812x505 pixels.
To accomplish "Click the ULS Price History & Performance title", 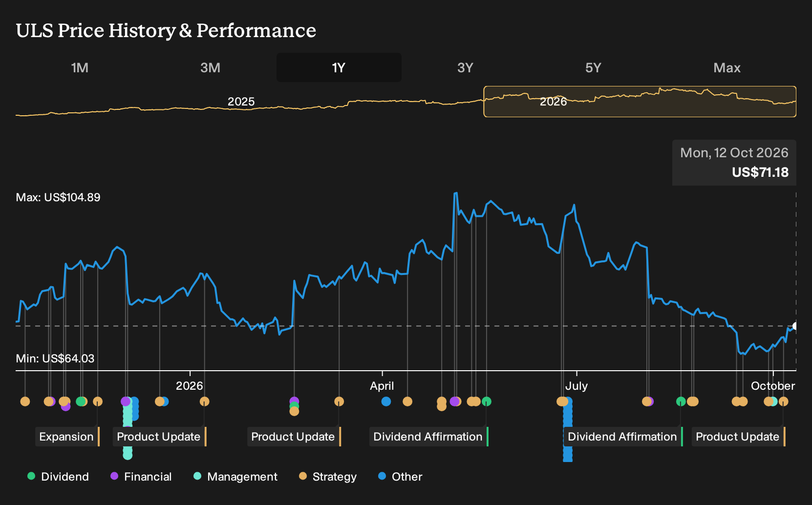I will click(x=166, y=30).
